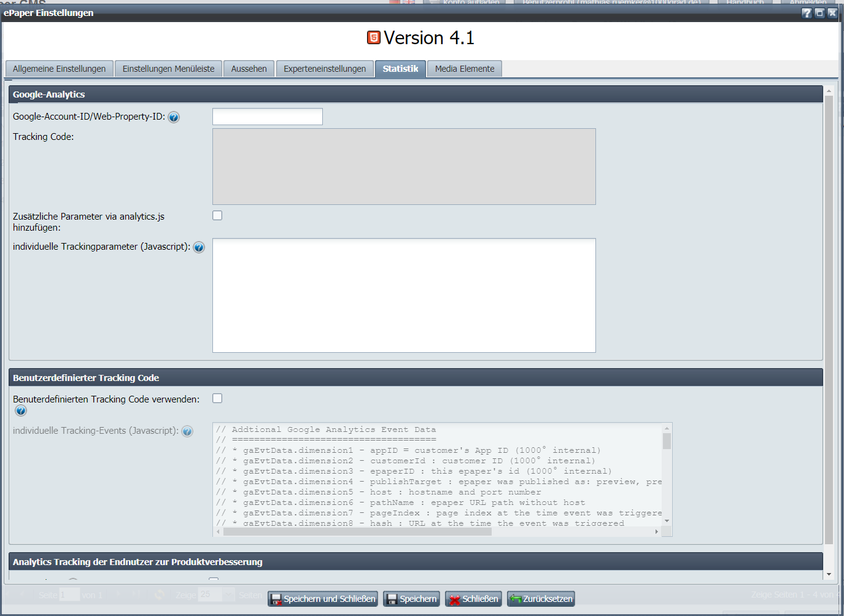Maximize the ePaper Einstellungen dialog
844x616 pixels.
[819, 13]
